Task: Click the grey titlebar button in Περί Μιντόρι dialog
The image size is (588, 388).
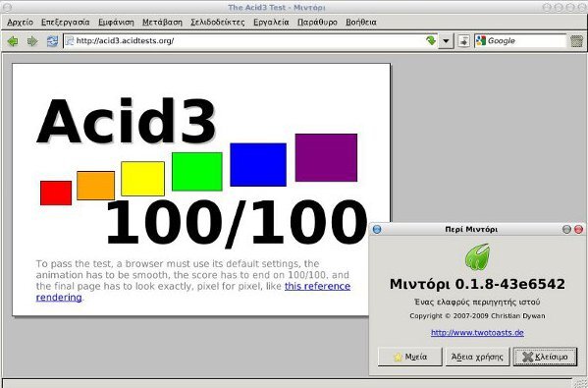Action: pos(567,229)
